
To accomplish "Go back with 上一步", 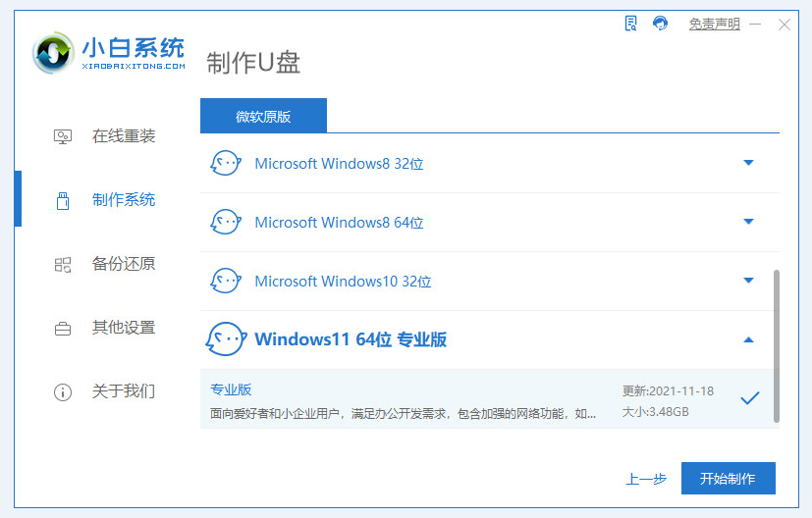I will point(646,479).
